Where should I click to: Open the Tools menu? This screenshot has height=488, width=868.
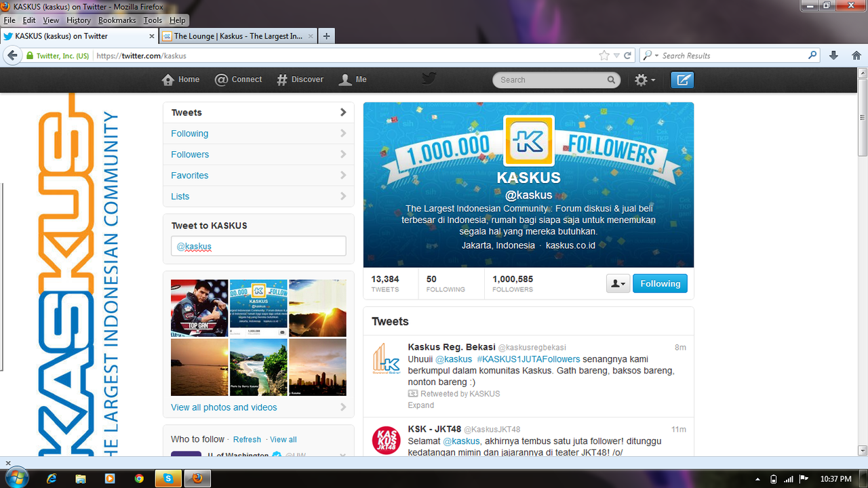[x=153, y=20]
